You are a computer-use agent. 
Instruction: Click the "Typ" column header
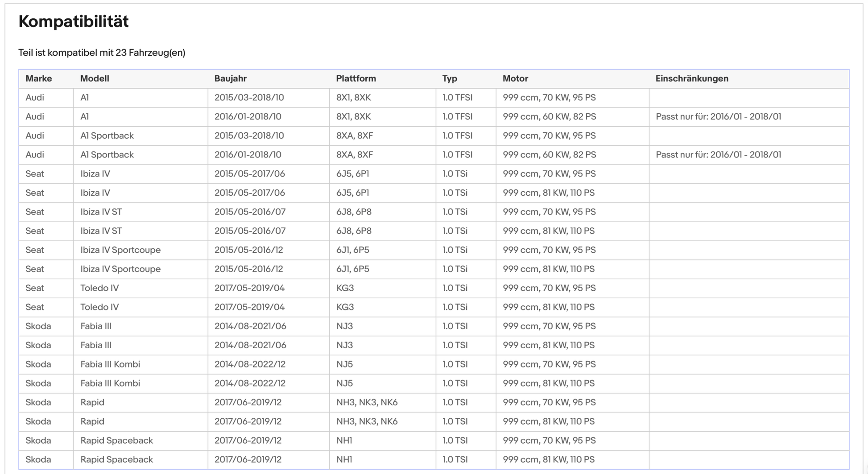click(x=450, y=78)
